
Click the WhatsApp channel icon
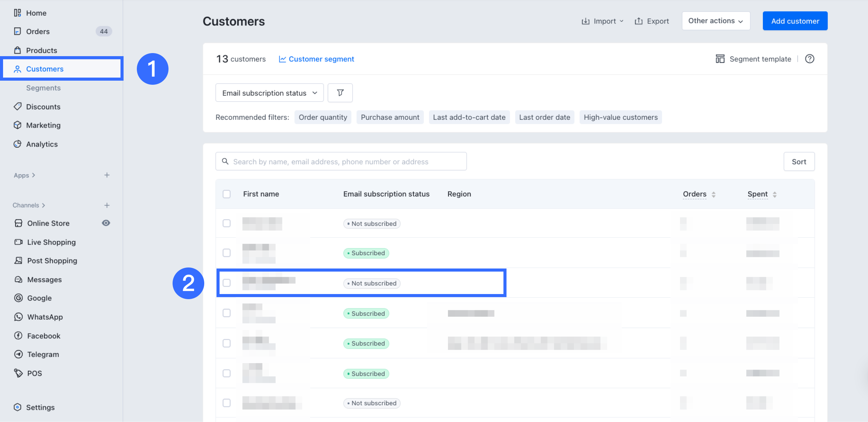point(18,317)
